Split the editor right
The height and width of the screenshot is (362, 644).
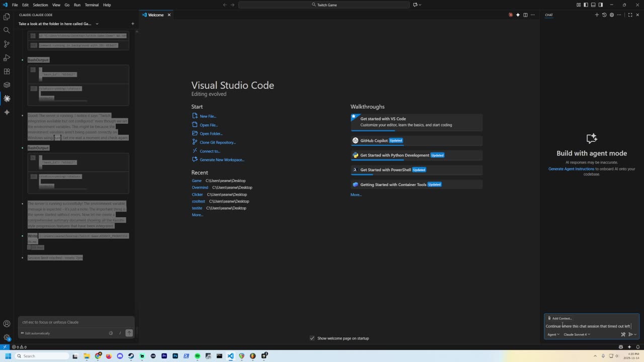(x=525, y=15)
